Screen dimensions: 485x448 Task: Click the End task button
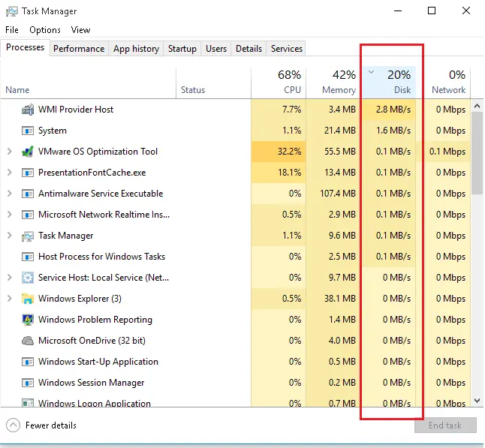[x=445, y=425]
